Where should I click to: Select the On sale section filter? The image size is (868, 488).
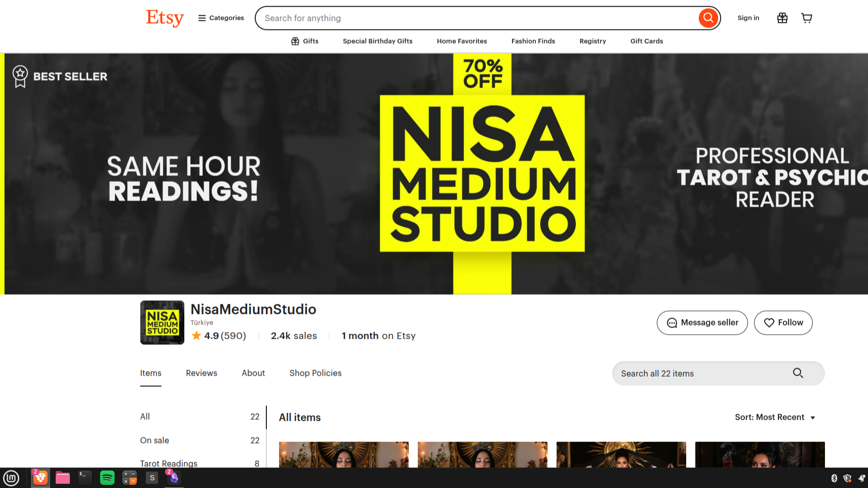pos(200,440)
